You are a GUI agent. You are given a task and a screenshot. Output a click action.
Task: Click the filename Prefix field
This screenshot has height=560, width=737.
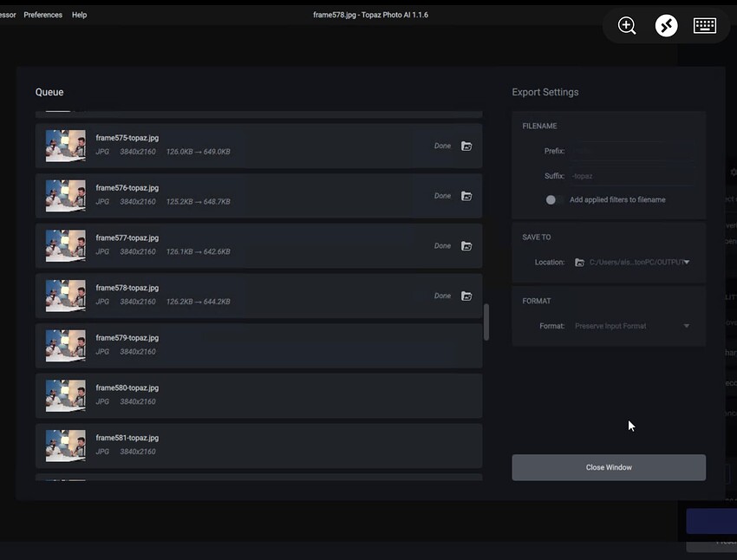coord(631,152)
